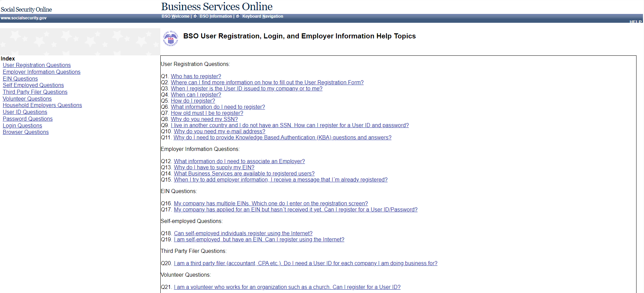This screenshot has height=293, width=644.
Task: Open Q8 Why do you need my SSN?
Action: pos(204,119)
